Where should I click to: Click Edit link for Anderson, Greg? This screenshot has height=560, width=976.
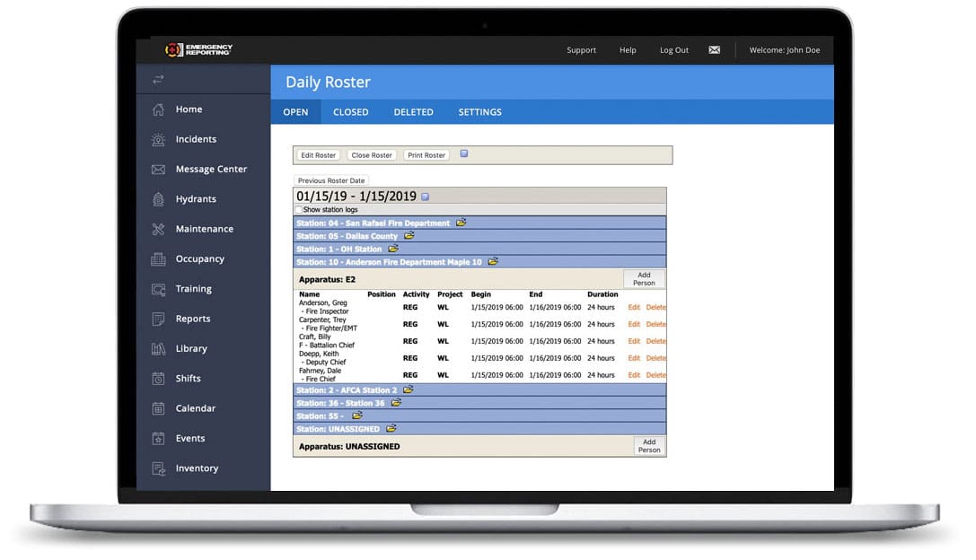coord(634,308)
